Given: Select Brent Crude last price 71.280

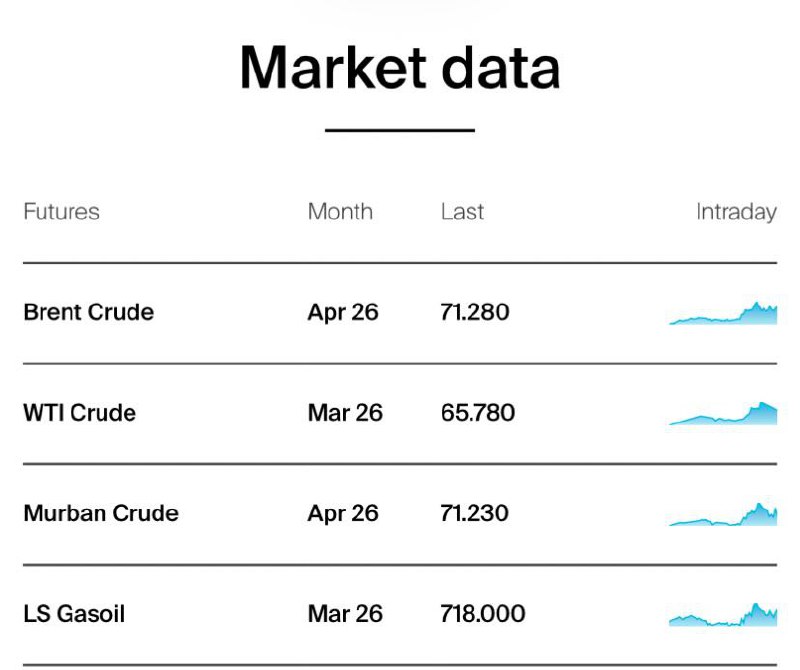Looking at the screenshot, I should (474, 312).
